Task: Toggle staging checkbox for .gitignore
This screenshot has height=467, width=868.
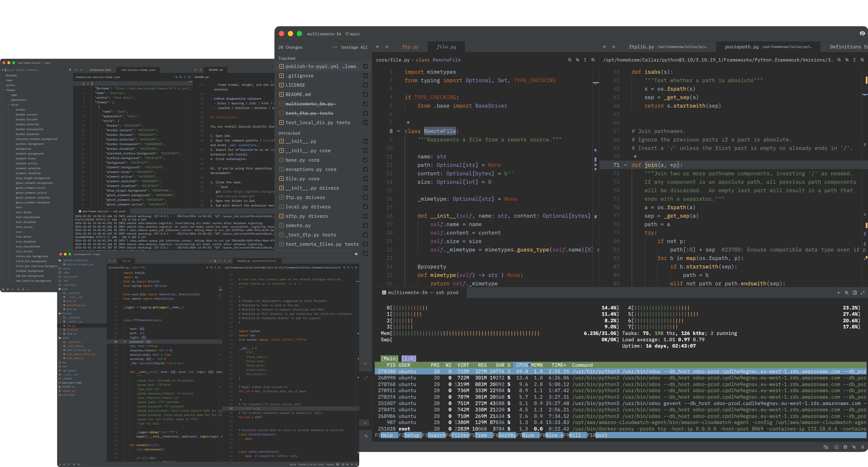Action: (365, 76)
